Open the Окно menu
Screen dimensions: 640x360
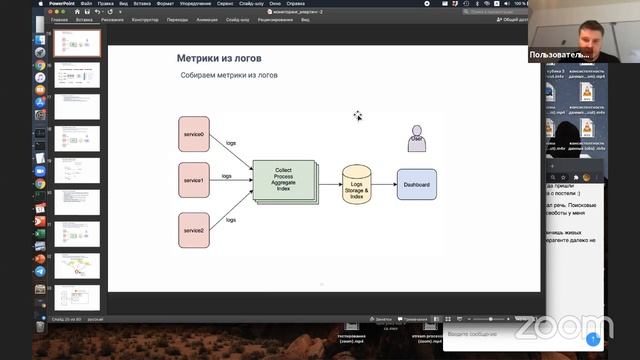tap(275, 3)
